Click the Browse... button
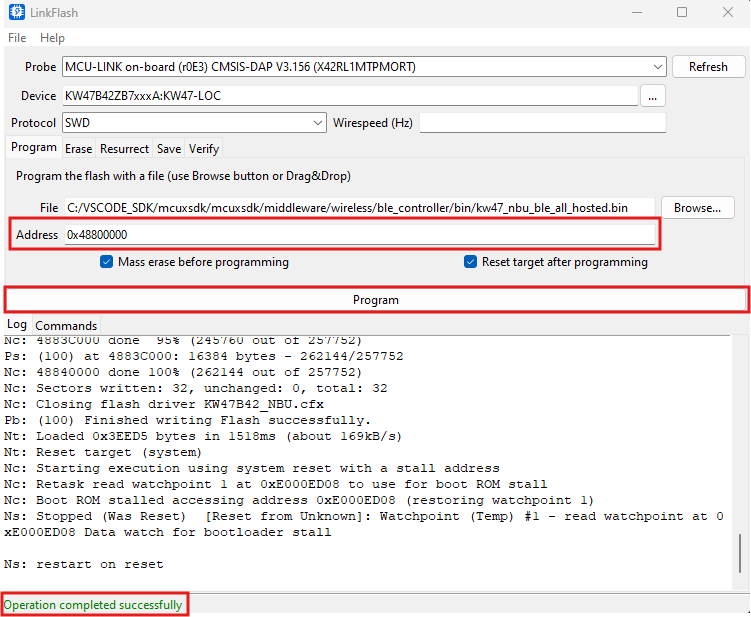751x617 pixels. point(697,208)
